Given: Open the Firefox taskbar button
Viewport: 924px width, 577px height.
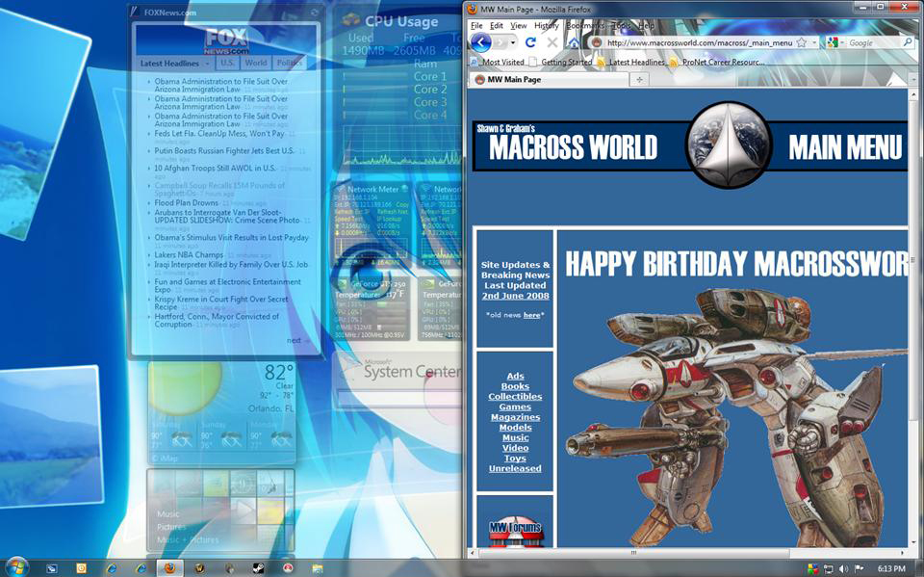Looking at the screenshot, I should point(169,568).
